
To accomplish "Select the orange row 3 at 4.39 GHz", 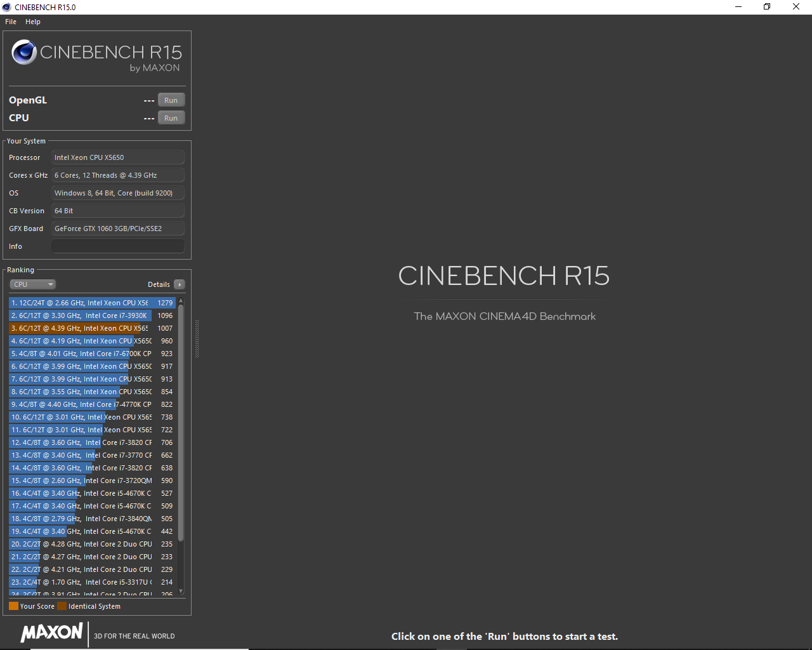I will pos(93,328).
